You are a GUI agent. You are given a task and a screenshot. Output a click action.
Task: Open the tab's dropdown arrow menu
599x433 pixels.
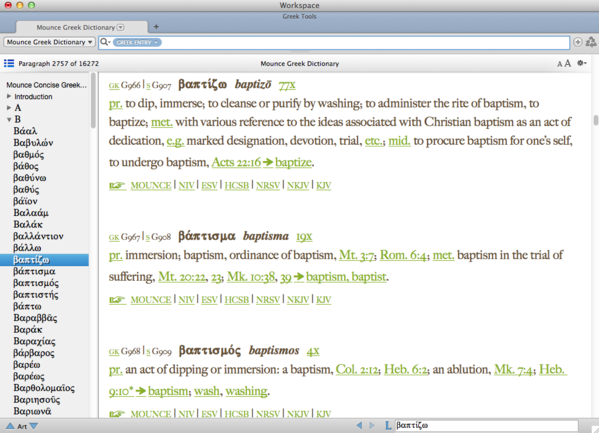click(x=120, y=27)
